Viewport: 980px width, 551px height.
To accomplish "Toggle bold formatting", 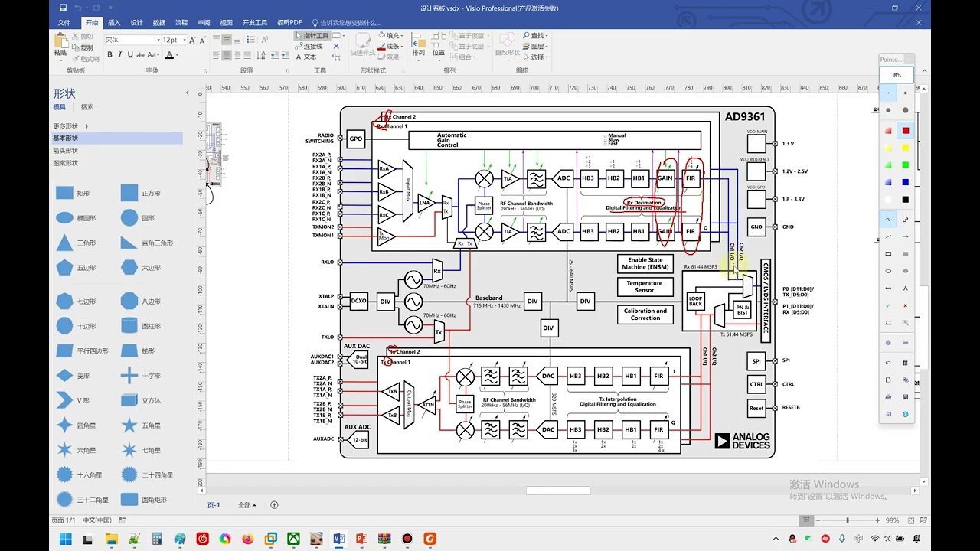I will (109, 55).
